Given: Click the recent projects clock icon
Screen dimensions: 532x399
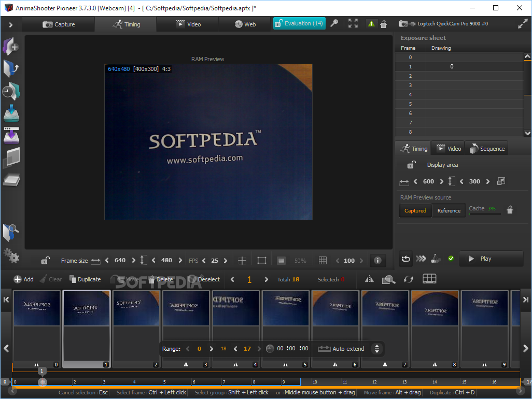Looking at the screenshot, I should (x=11, y=91).
